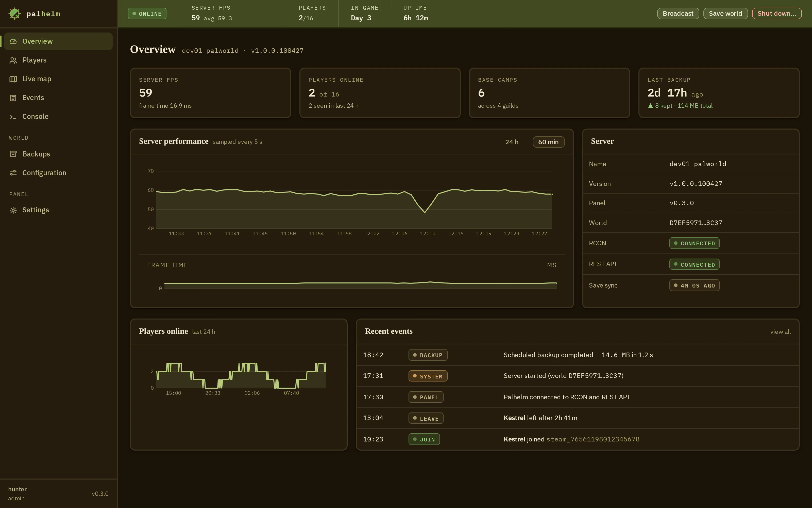Image resolution: width=812 pixels, height=508 pixels.
Task: Click the top bar avg 59.3 FPS stat
Action: click(x=218, y=19)
